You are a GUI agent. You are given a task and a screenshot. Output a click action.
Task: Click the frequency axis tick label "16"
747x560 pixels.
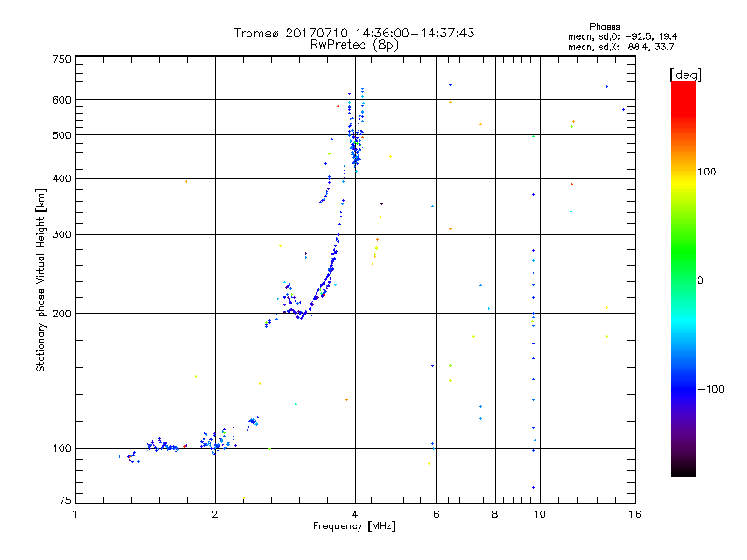635,514
